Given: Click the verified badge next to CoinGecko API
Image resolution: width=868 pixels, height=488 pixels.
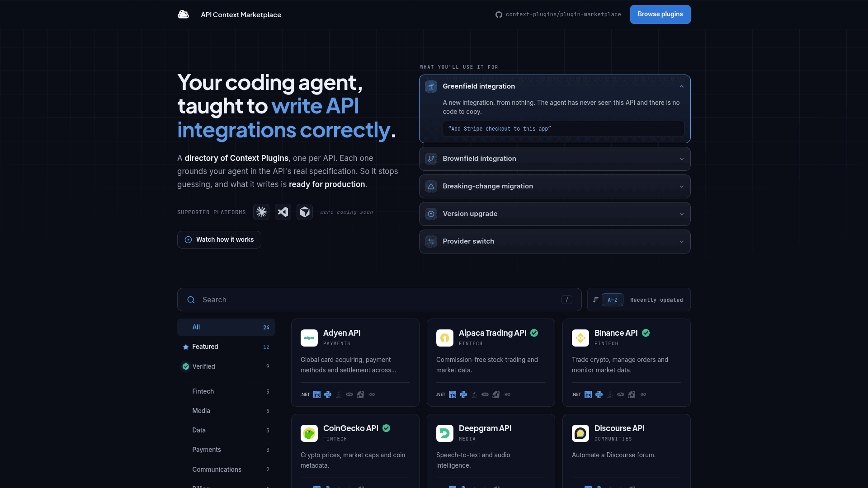Looking at the screenshot, I should pos(387,428).
